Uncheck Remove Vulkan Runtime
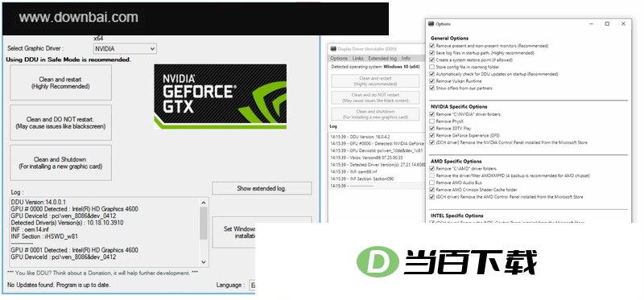644x300 pixels. point(431,81)
